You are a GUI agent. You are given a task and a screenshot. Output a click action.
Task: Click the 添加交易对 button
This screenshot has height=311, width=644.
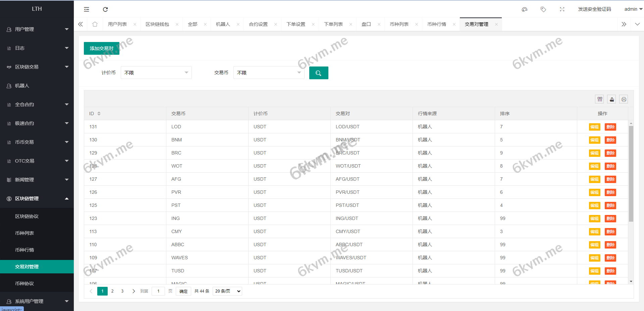click(101, 48)
